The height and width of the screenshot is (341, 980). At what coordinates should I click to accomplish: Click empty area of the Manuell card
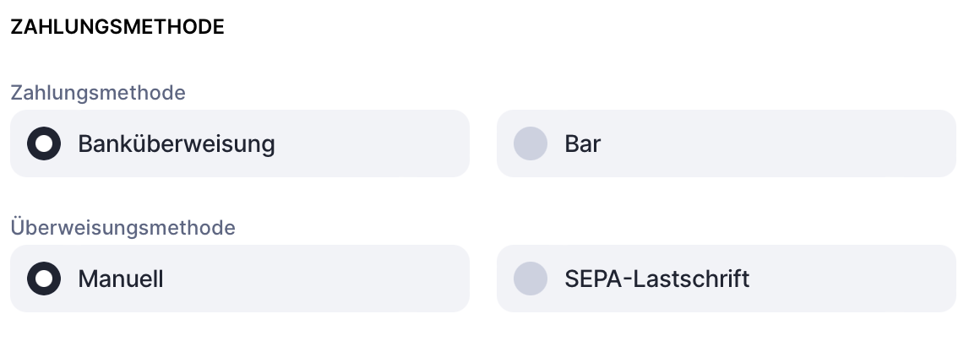coord(321,279)
